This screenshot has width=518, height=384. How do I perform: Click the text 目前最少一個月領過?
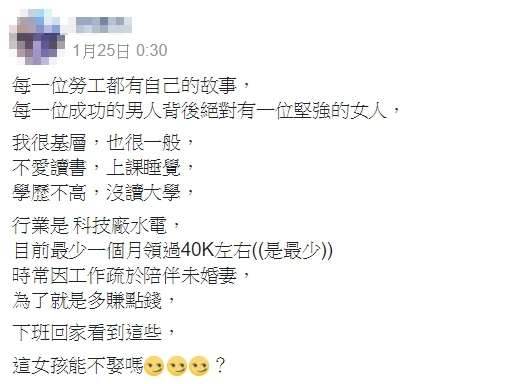pos(97,251)
